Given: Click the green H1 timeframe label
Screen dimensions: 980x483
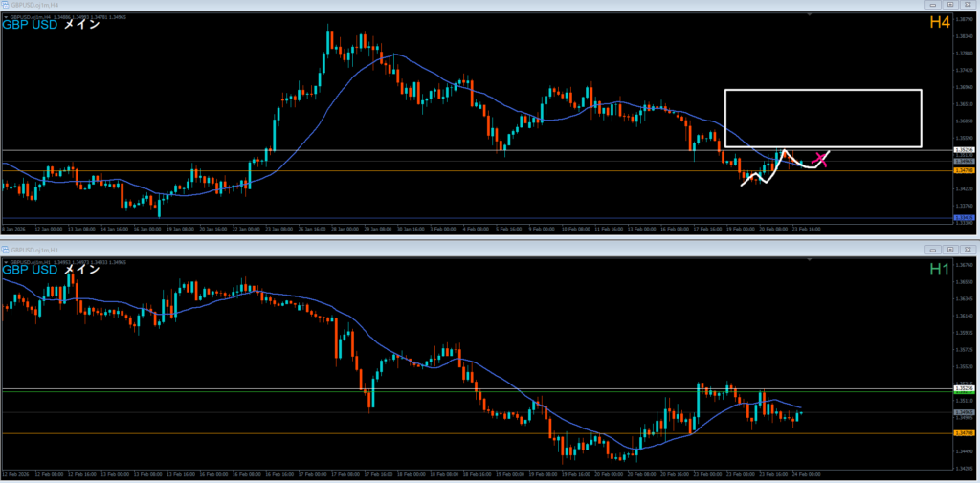Looking at the screenshot, I should 940,269.
